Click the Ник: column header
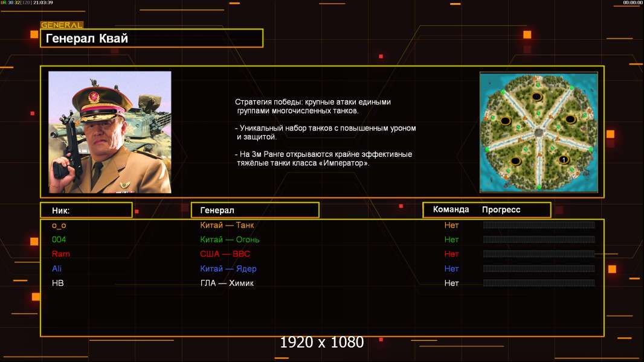Screen dimensions: 644x362 coord(86,210)
